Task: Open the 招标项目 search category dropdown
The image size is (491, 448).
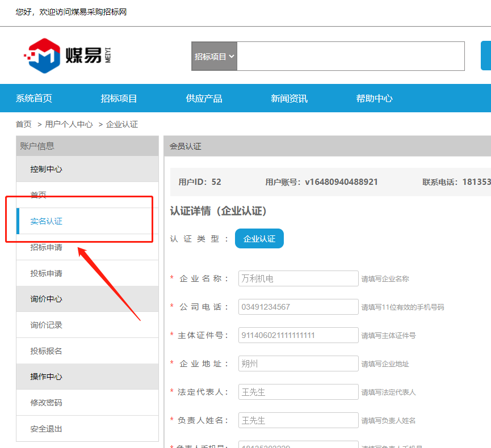Action: pos(214,56)
